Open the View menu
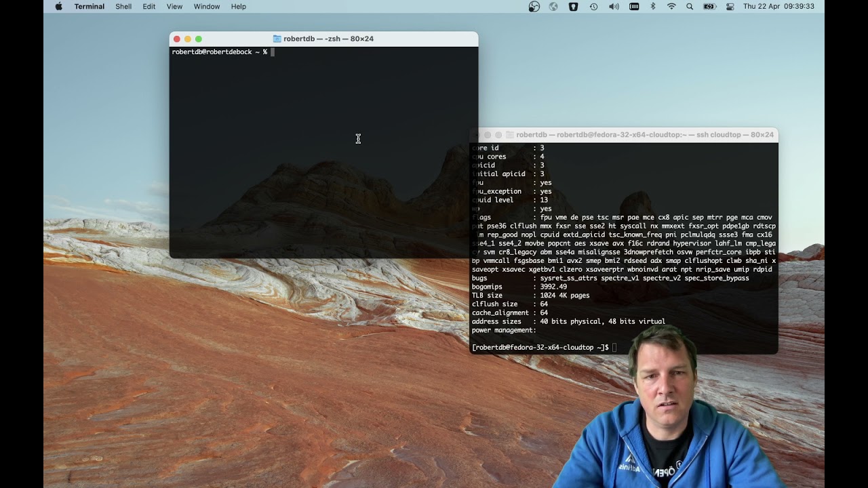Viewport: 868px width, 488px height. click(174, 6)
